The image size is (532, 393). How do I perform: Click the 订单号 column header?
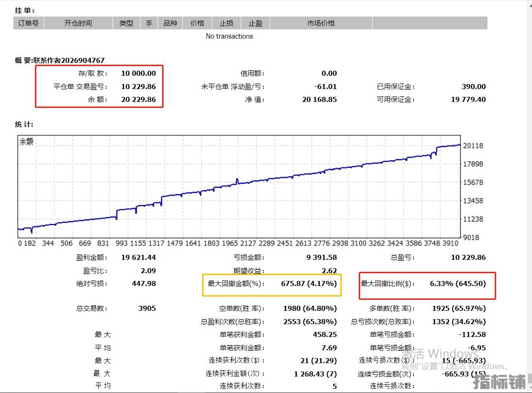tap(28, 23)
